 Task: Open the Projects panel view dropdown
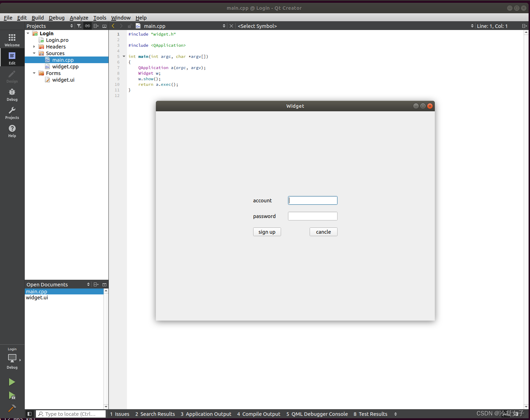click(x=71, y=26)
